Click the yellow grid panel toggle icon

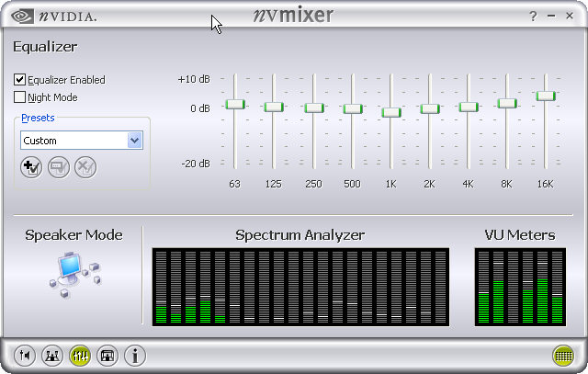(563, 356)
